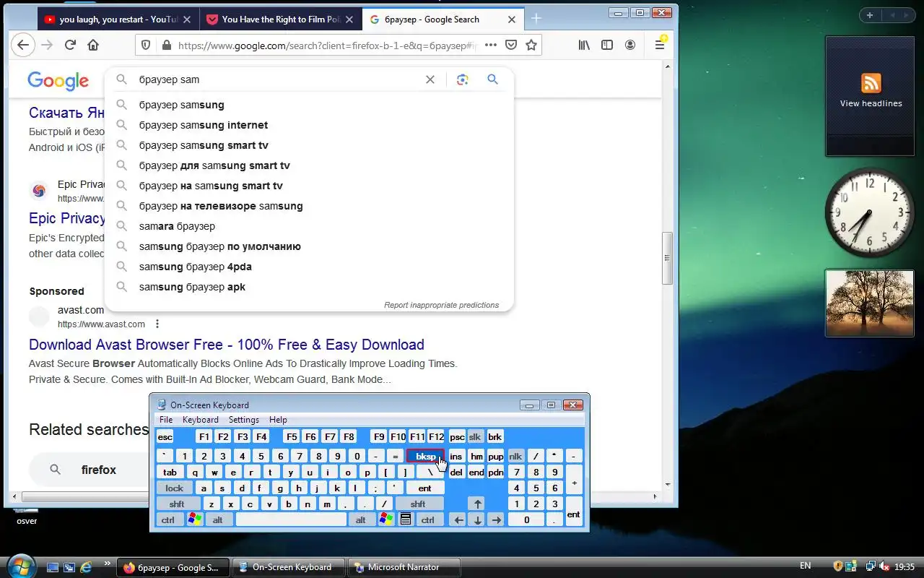Open the EN language bar selector
924x578 pixels.
click(805, 566)
